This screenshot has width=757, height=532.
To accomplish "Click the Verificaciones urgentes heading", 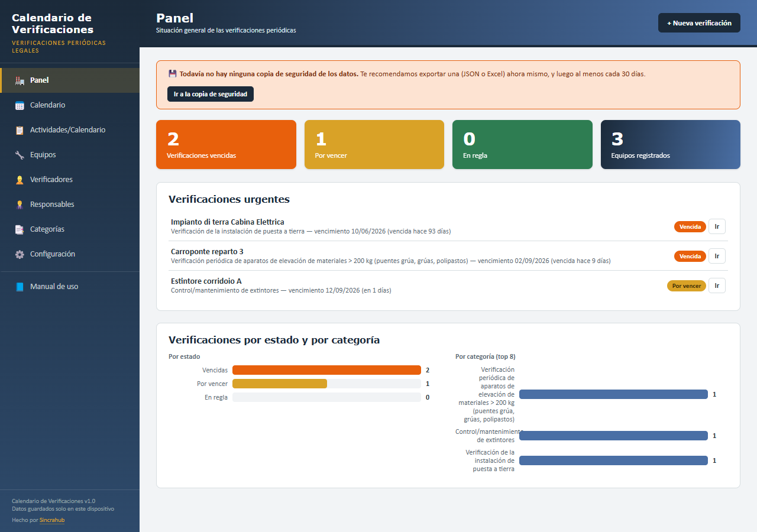I will click(x=229, y=199).
